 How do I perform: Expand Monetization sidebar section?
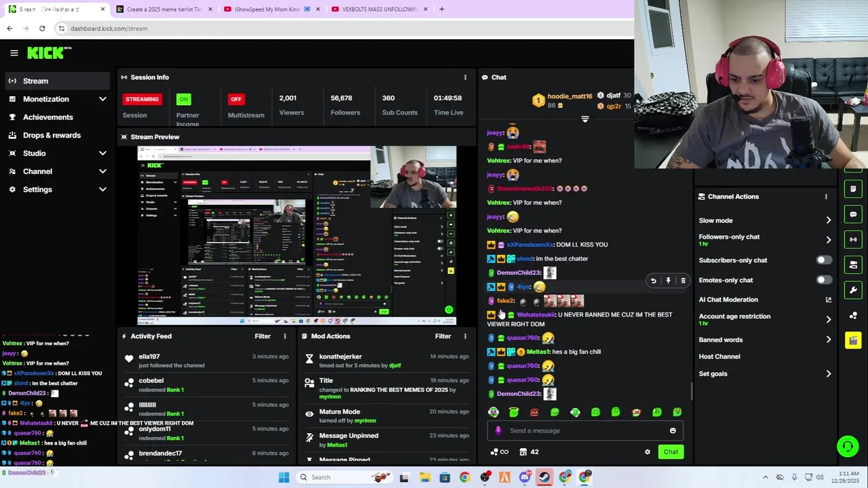(x=102, y=99)
